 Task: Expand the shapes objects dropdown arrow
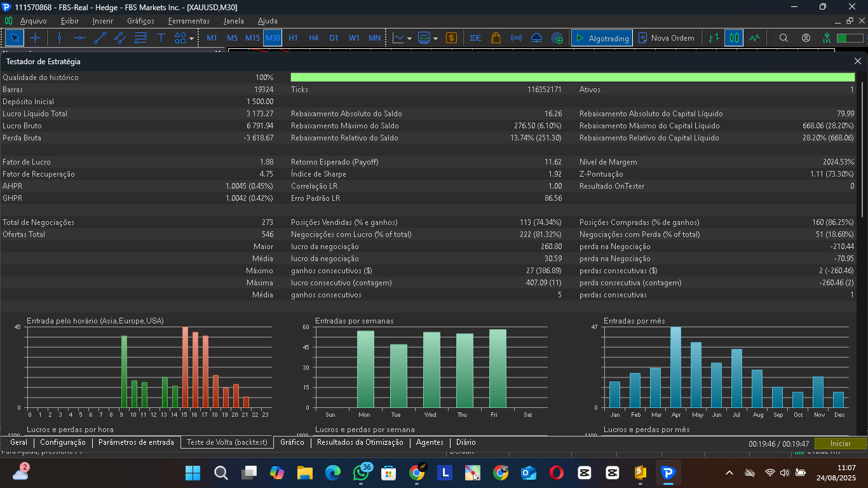[192, 38]
